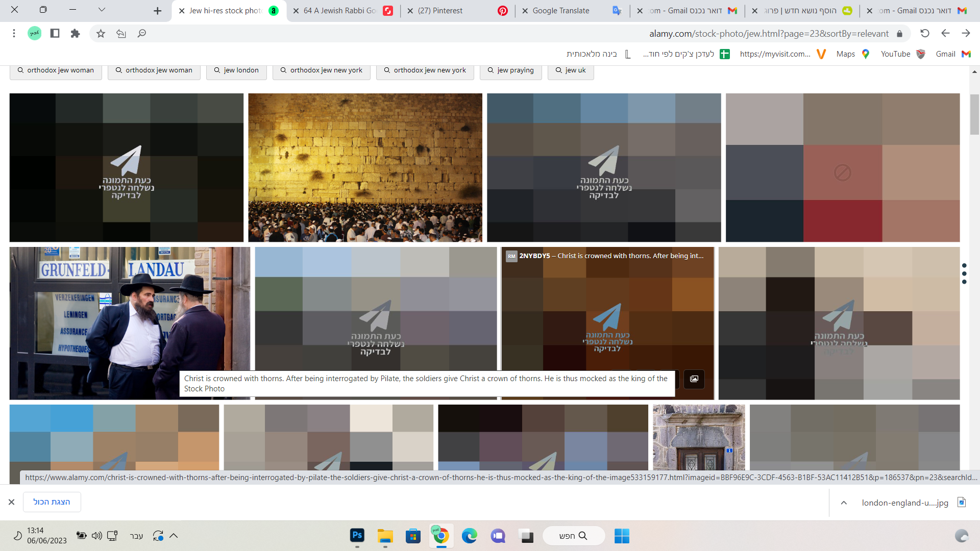
Task: Open the Maps bookmark
Action: 852,54
